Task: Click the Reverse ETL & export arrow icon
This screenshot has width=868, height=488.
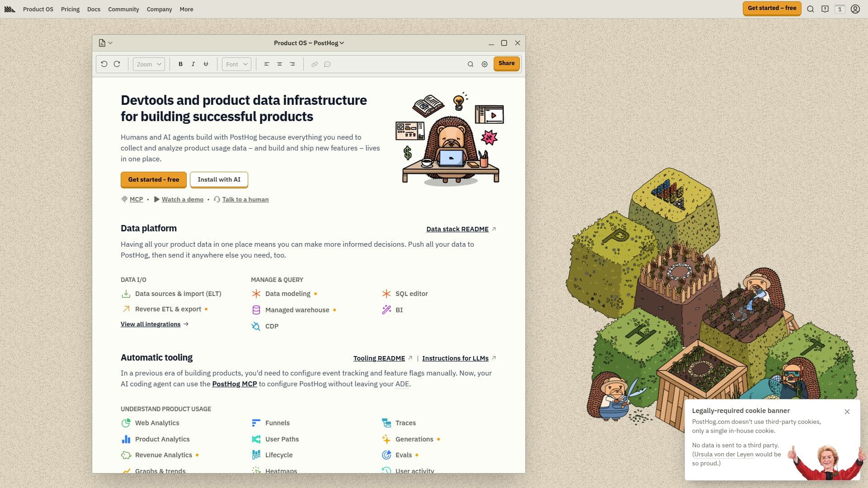Action: click(126, 309)
